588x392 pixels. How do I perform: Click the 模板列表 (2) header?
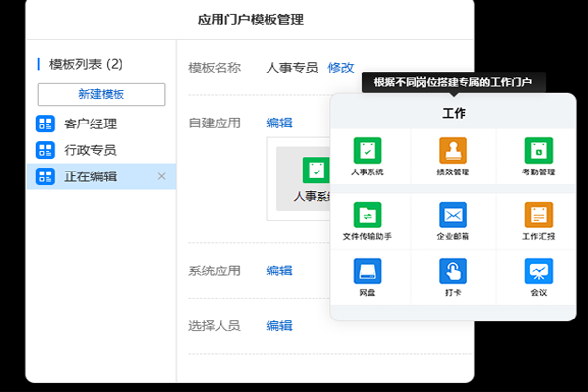pyautogui.click(x=84, y=64)
